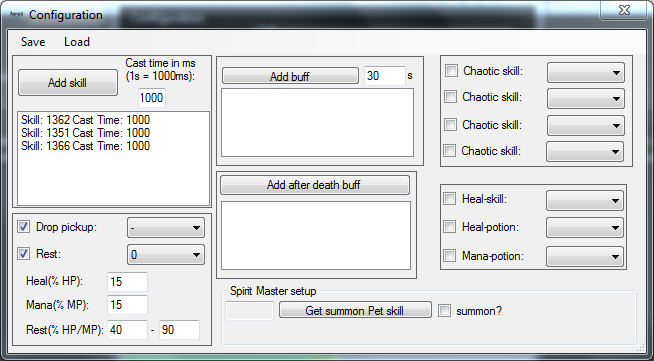The width and height of the screenshot is (654, 361).
Task: Click the Configuration window title bar icon
Action: click(15, 15)
